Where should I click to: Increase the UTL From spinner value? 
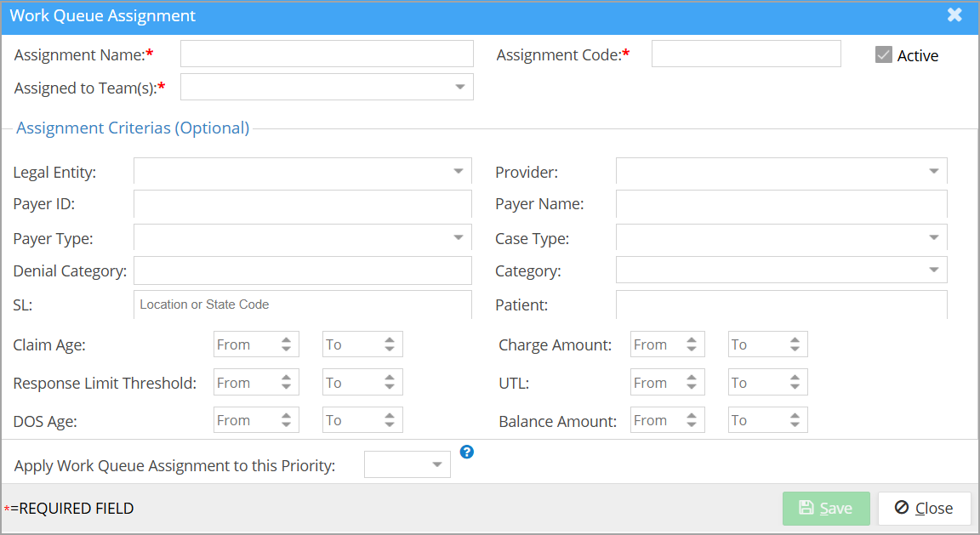(x=692, y=378)
